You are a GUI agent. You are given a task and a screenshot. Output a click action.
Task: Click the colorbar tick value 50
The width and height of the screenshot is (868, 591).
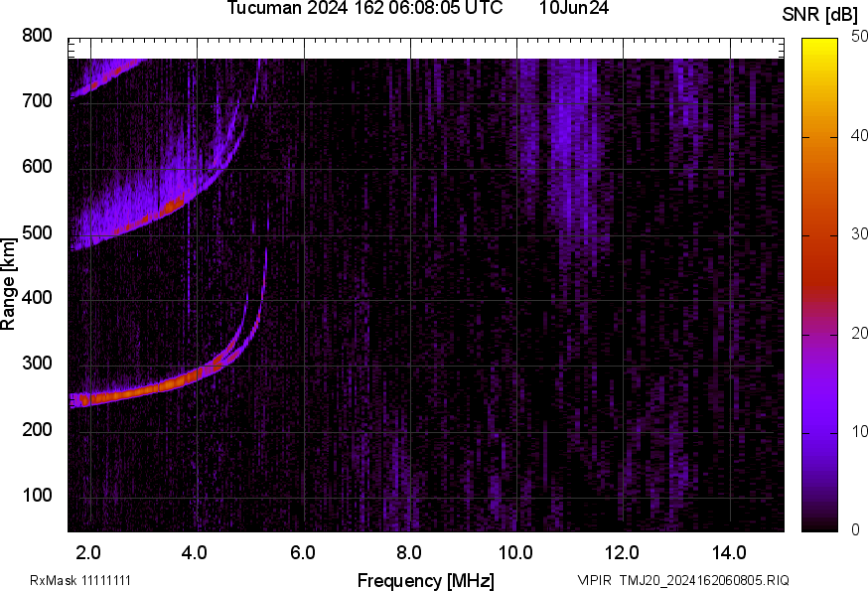pyautogui.click(x=859, y=37)
